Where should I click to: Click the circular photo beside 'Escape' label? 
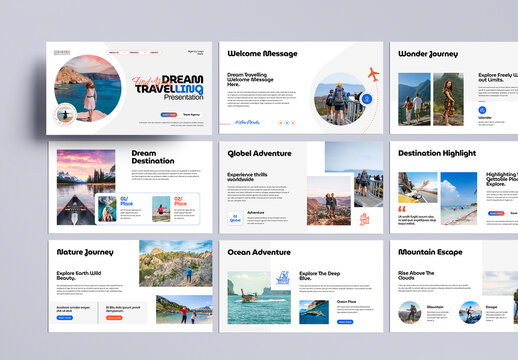[x=470, y=312]
